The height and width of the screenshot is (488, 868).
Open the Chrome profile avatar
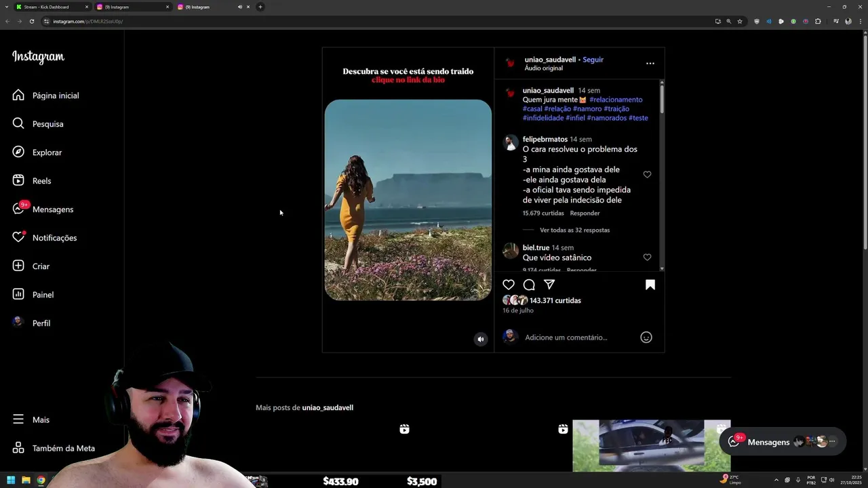point(848,21)
